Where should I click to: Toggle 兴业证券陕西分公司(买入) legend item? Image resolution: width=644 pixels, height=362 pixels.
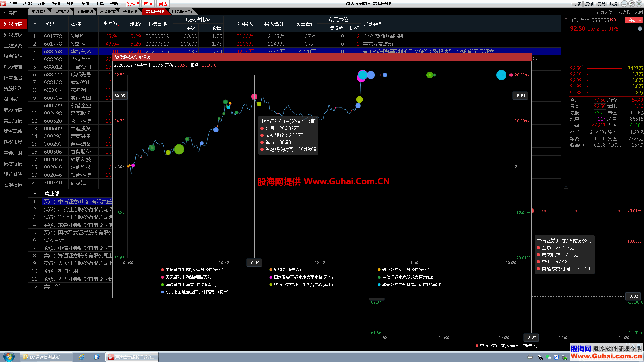404,269
